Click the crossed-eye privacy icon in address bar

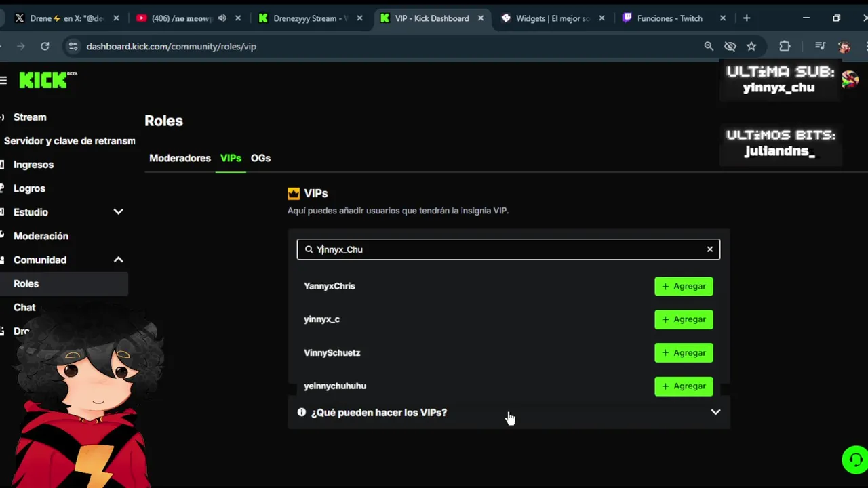pos(730,46)
